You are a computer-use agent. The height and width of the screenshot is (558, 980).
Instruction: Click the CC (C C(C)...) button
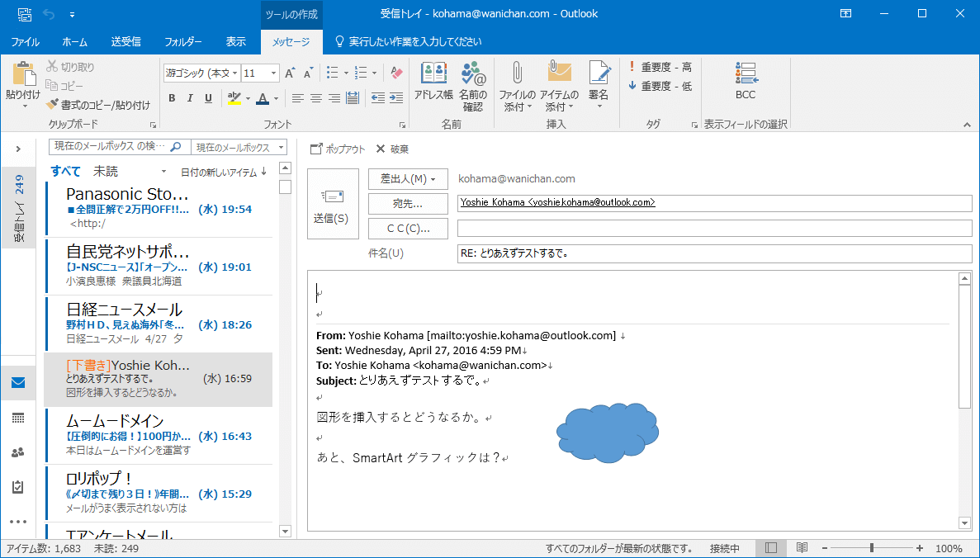pyautogui.click(x=408, y=228)
